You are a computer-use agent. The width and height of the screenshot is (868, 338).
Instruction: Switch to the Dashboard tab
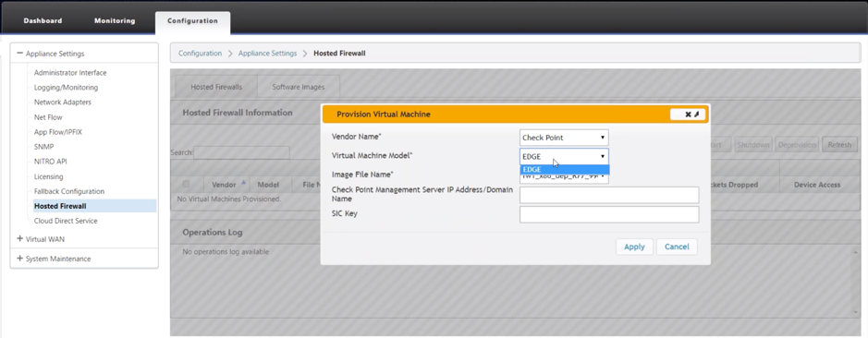click(x=43, y=21)
